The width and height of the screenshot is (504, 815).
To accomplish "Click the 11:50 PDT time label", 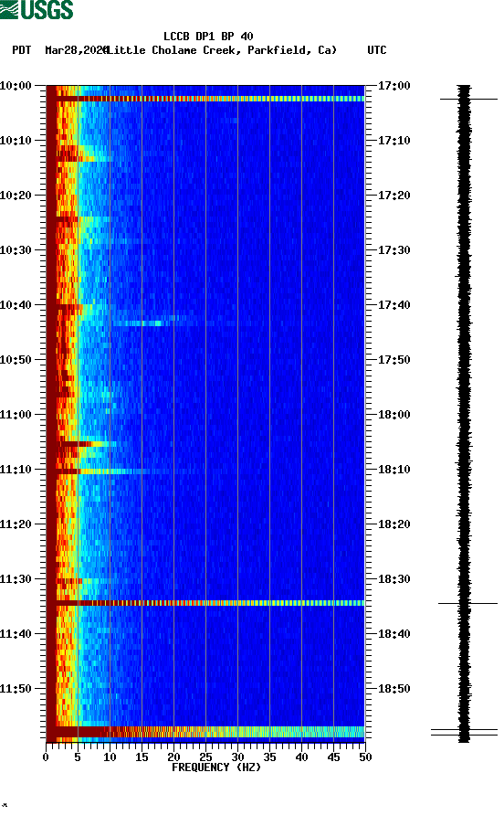I will (x=16, y=689).
